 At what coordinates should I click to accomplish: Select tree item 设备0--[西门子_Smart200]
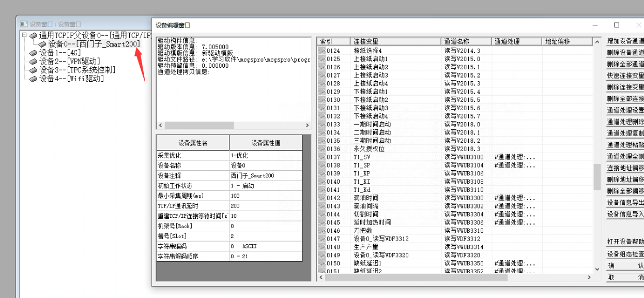pos(94,44)
